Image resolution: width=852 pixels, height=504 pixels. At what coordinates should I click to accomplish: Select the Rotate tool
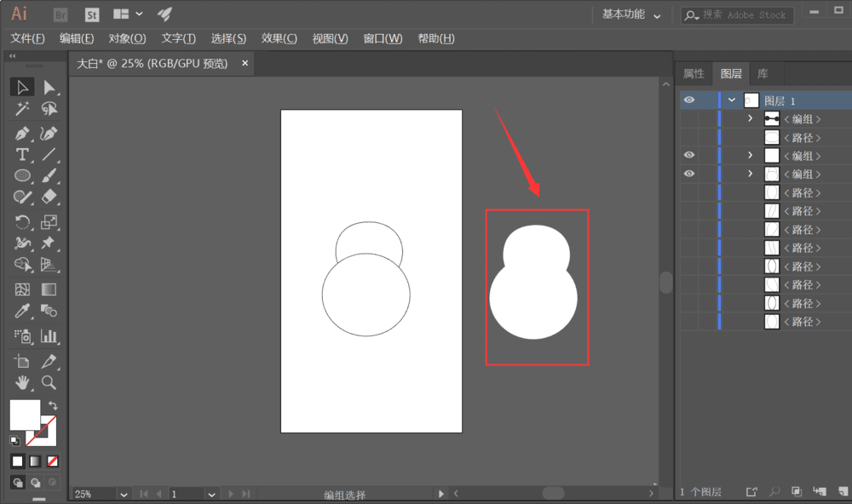point(22,221)
